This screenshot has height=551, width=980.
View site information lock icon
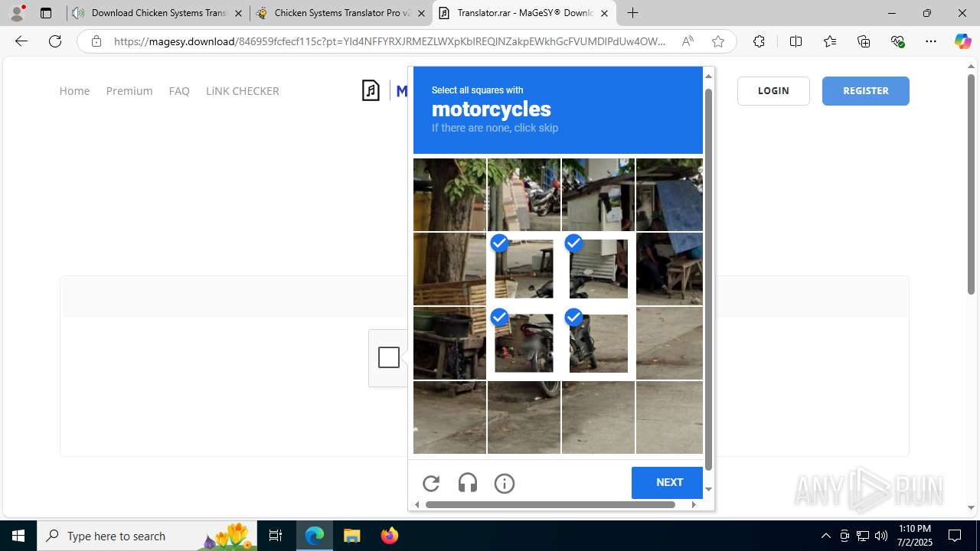tap(96, 41)
